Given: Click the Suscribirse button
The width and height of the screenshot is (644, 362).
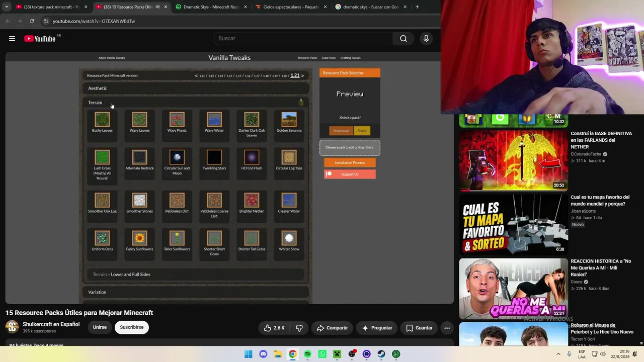Looking at the screenshot, I should point(132,327).
